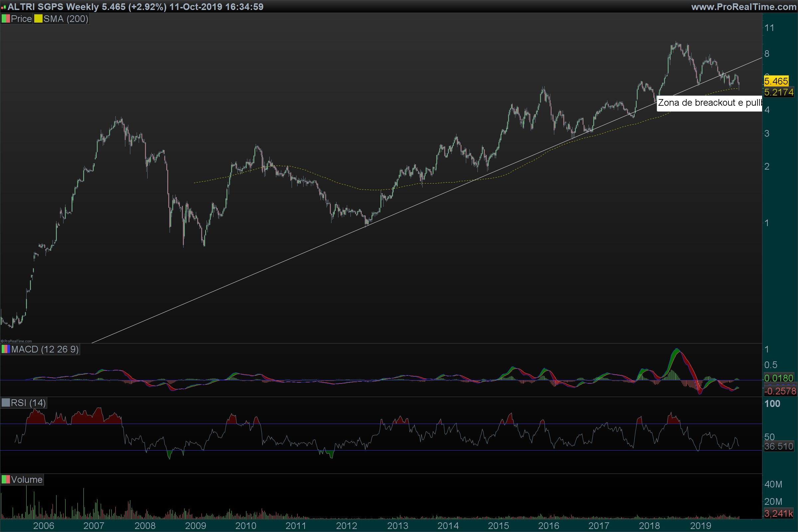Image resolution: width=798 pixels, height=532 pixels.
Task: Click the 36.510 RSI value tag
Action: coord(779,446)
